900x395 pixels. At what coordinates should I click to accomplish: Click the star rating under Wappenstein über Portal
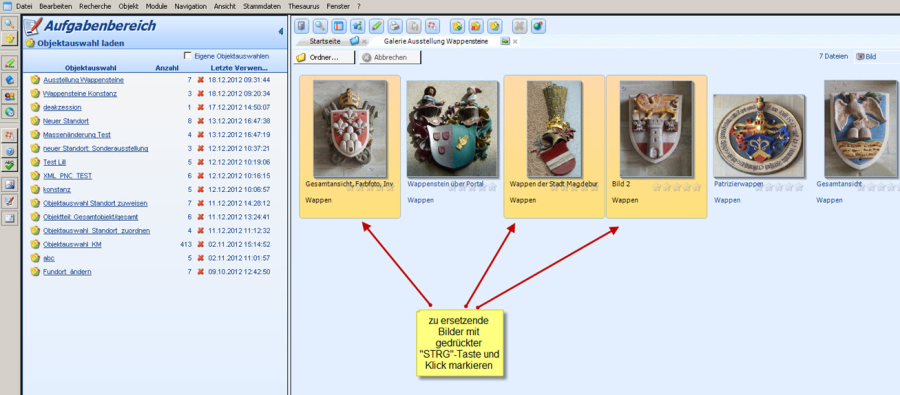(472, 187)
